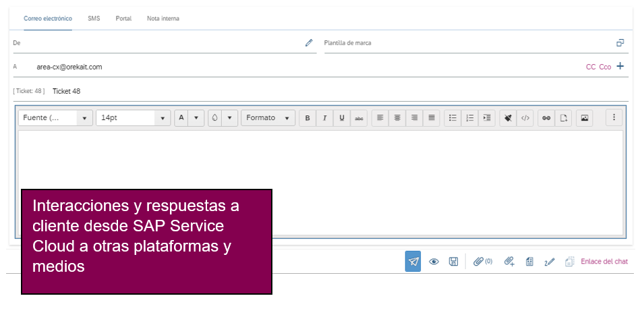The width and height of the screenshot is (644, 321).
Task: Click the Cco link
Action: 605,67
